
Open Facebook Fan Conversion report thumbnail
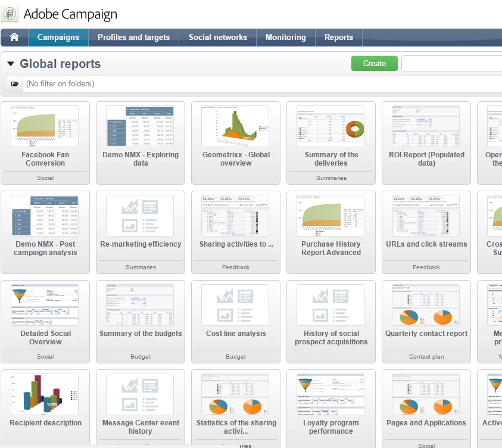point(45,126)
